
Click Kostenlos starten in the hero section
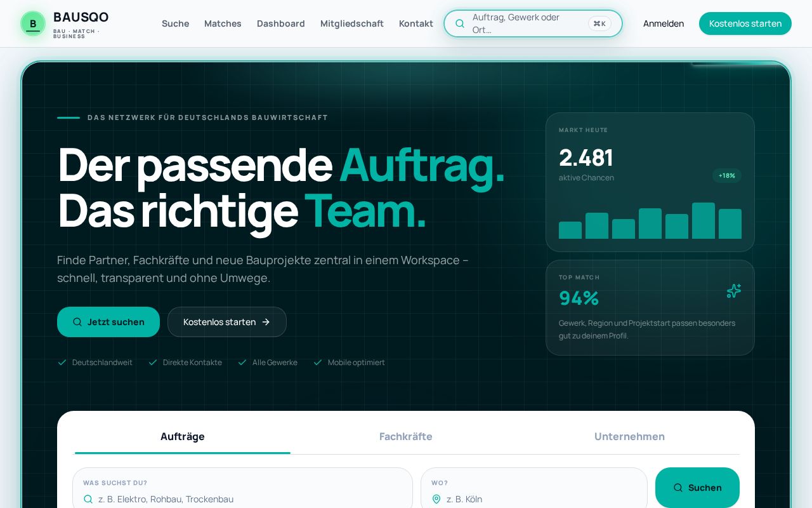[x=227, y=322]
